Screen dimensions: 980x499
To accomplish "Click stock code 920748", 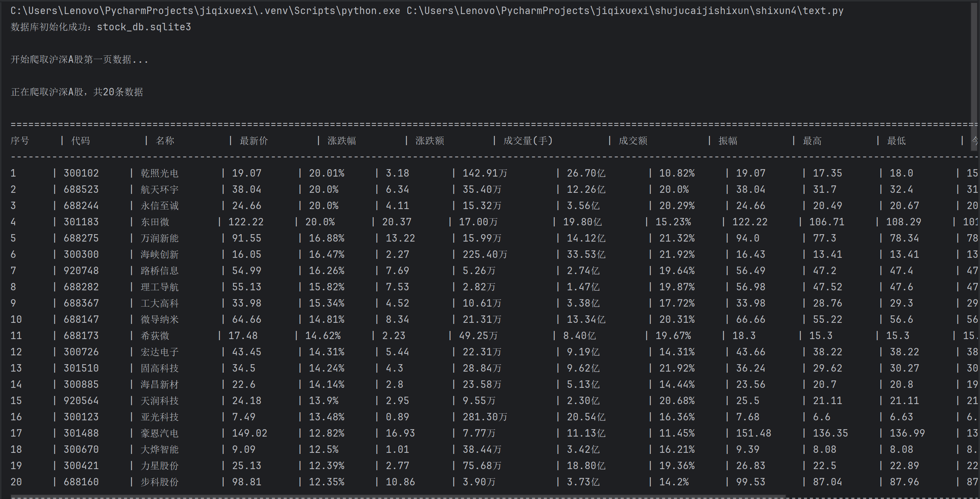I will (x=81, y=270).
